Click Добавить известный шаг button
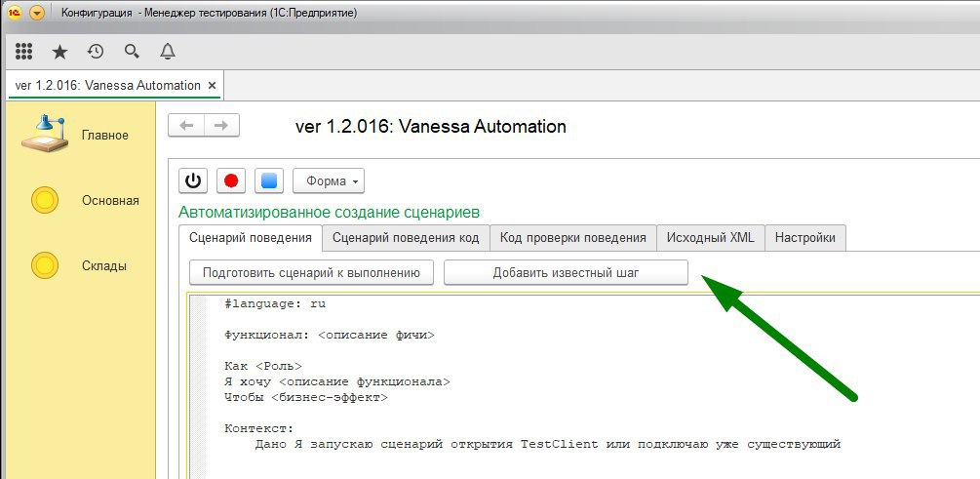980x479 pixels. coord(566,272)
